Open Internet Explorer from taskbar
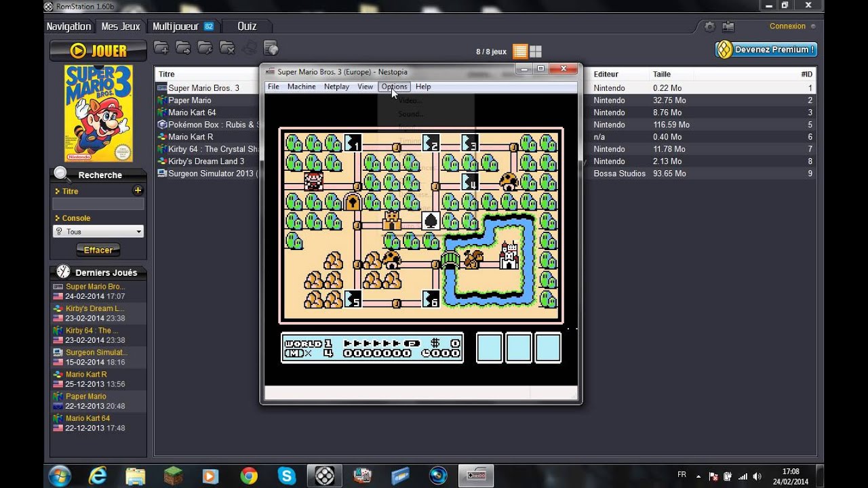This screenshot has height=488, width=868. [98, 475]
